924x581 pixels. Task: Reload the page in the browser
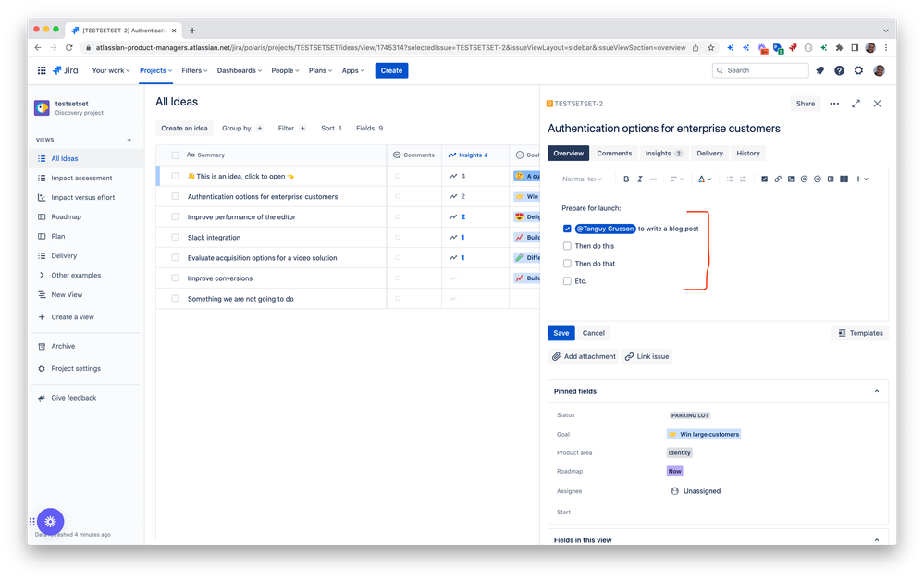pyautogui.click(x=69, y=48)
